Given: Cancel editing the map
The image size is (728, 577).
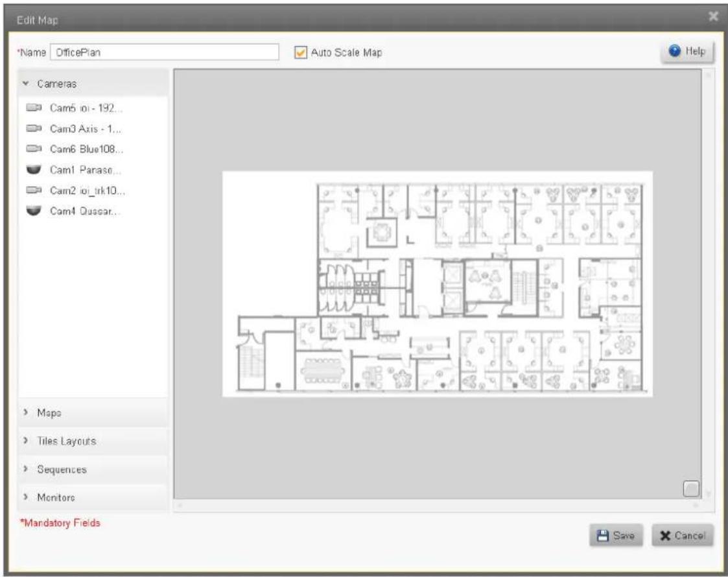Looking at the screenshot, I should (x=683, y=536).
